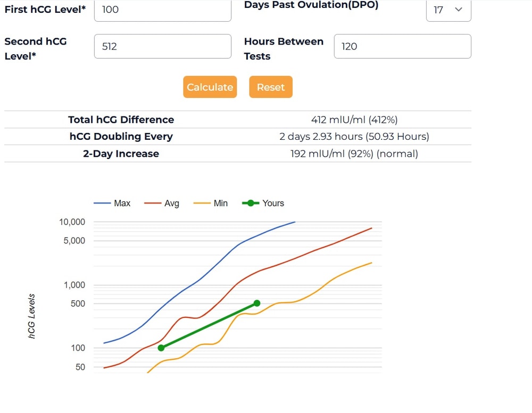Image resolution: width=532 pixels, height=413 pixels.
Task: Click the orange Calculate button
Action: 210,87
